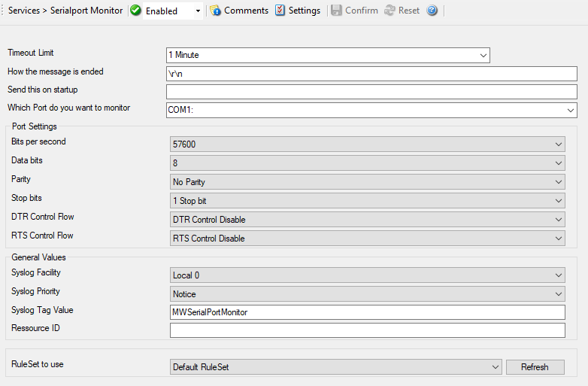The height and width of the screenshot is (386, 588).
Task: Open the RuleSet to use dropdown
Action: pos(495,367)
